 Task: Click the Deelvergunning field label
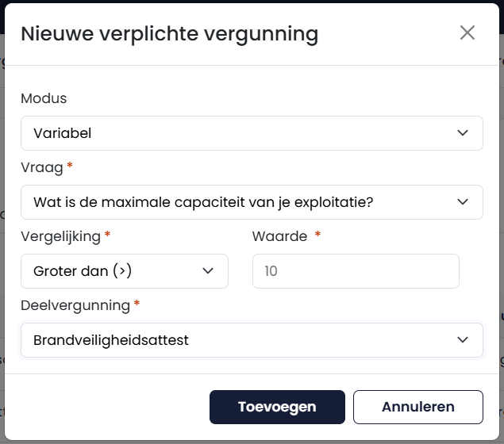75,305
